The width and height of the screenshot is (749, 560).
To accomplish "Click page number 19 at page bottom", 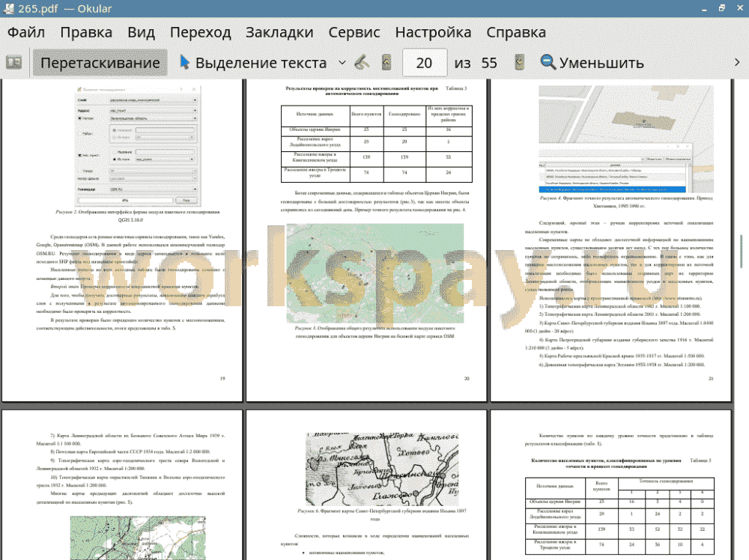I will (x=222, y=378).
